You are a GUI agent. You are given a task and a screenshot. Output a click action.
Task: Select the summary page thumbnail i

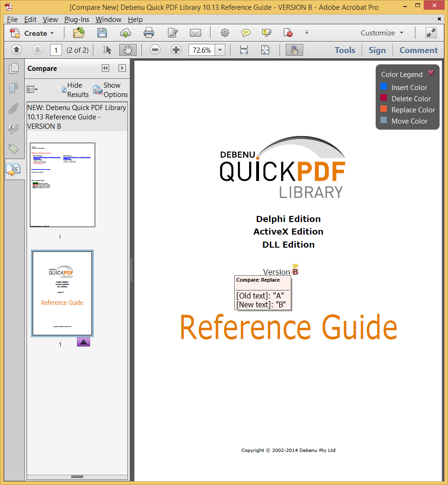(62, 185)
